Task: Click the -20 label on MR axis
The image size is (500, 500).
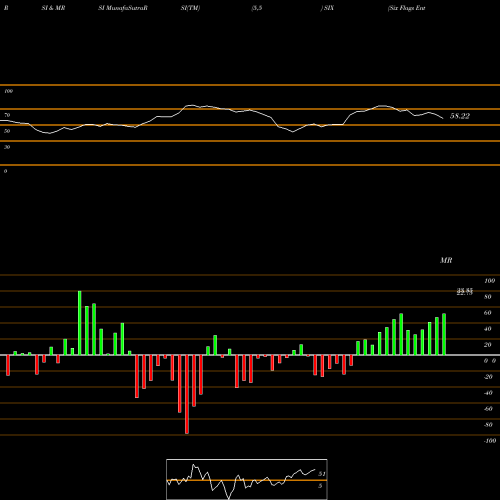Action: pos(488,377)
